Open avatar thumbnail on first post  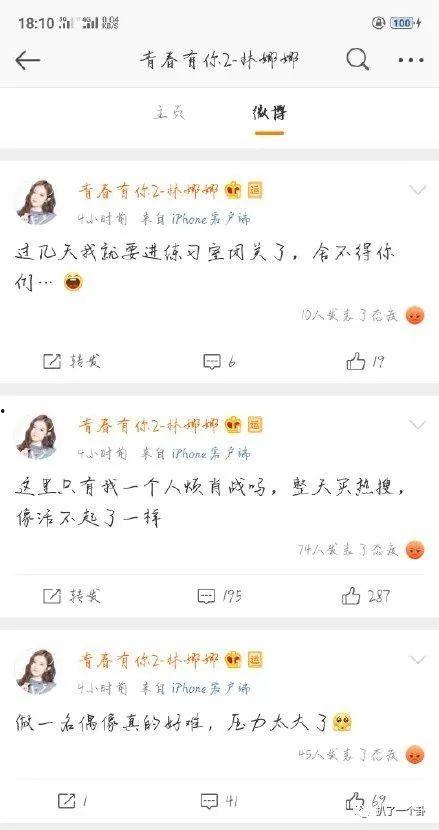pyautogui.click(x=36, y=200)
